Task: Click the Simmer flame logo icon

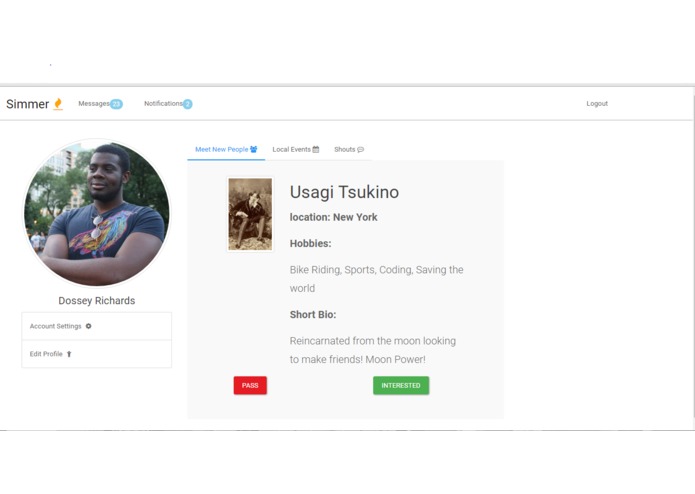Action: click(58, 104)
